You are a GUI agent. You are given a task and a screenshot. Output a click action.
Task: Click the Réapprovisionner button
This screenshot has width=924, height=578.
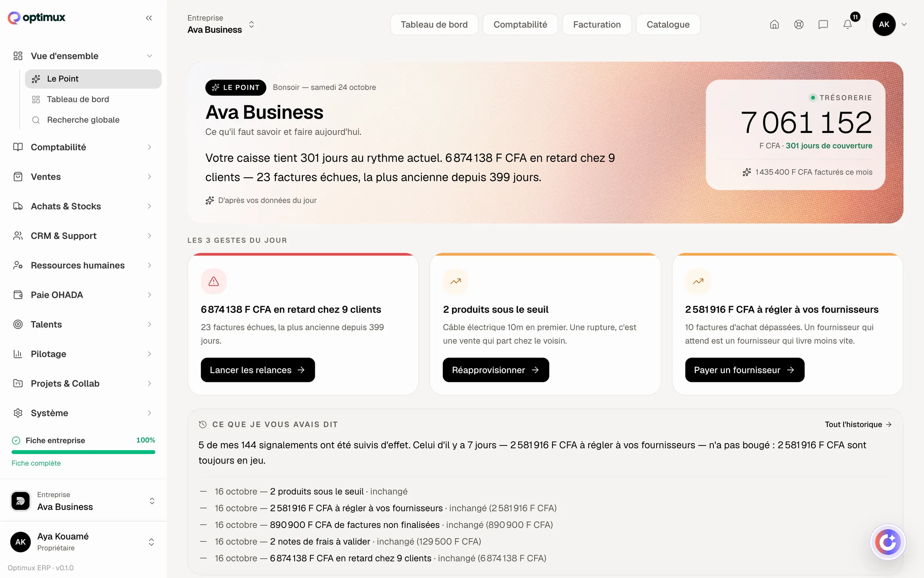tap(496, 370)
